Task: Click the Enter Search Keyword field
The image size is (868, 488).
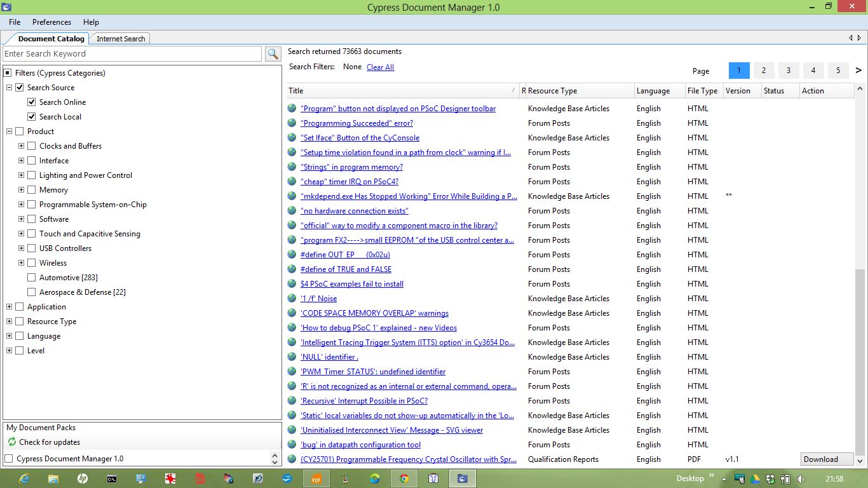Action: point(132,54)
